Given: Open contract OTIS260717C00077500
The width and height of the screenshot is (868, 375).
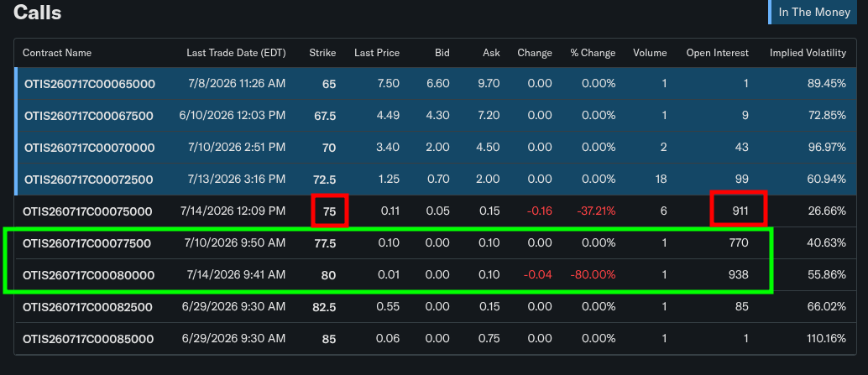Looking at the screenshot, I should [87, 243].
